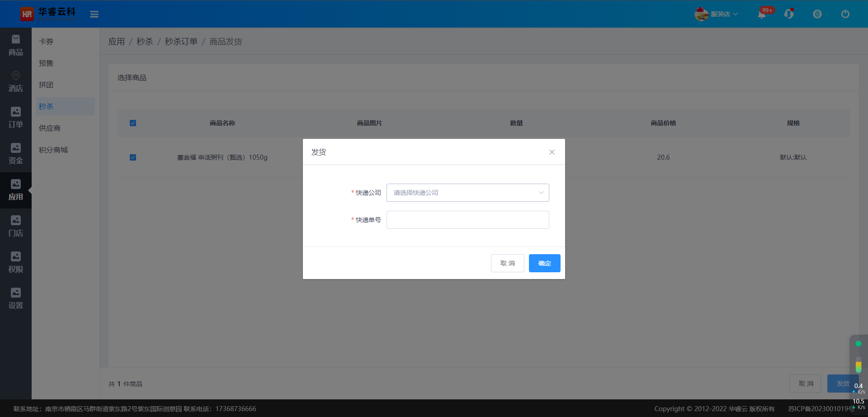Click the customer service headset icon
This screenshot has width=868, height=417.
tap(789, 14)
